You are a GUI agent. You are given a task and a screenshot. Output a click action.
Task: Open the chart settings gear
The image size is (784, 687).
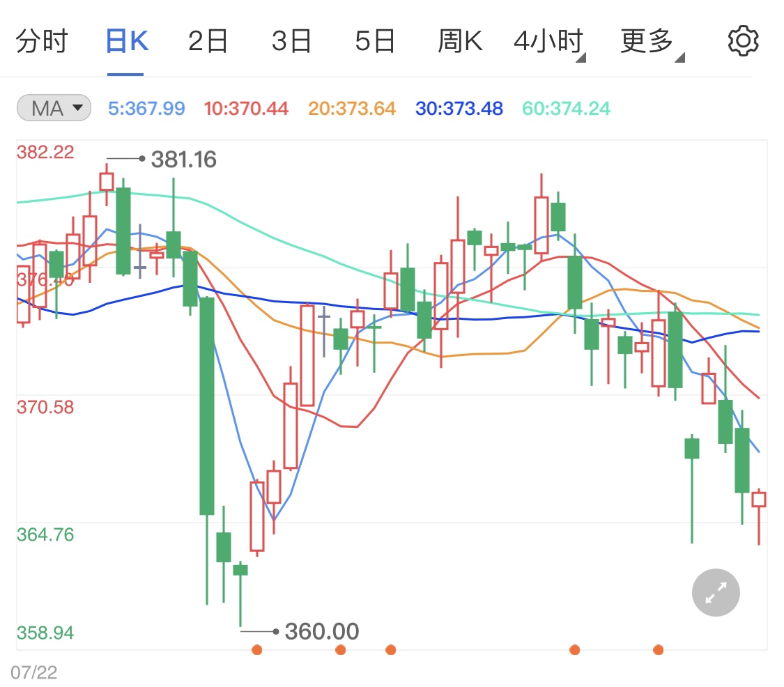click(x=743, y=41)
